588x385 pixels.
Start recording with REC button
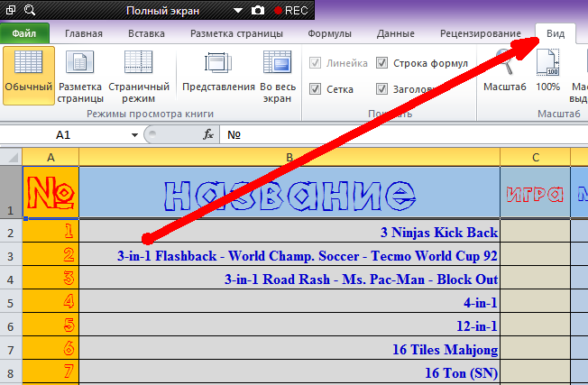[291, 11]
